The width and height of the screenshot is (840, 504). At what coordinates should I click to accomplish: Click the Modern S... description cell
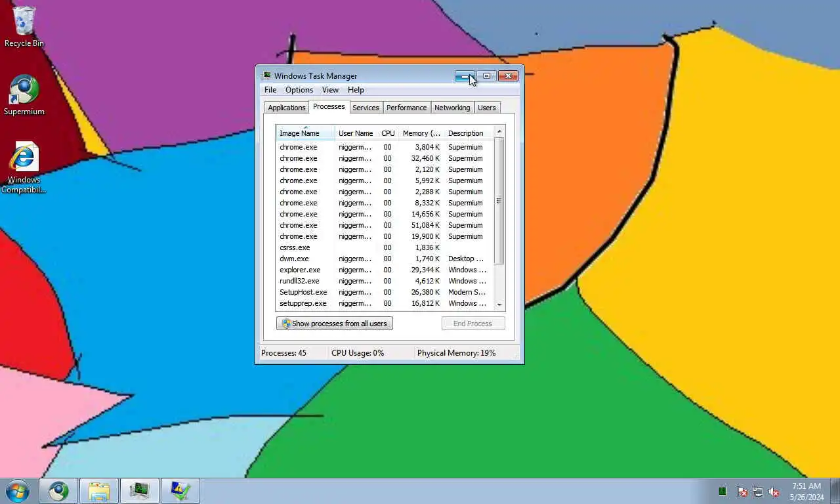point(467,292)
